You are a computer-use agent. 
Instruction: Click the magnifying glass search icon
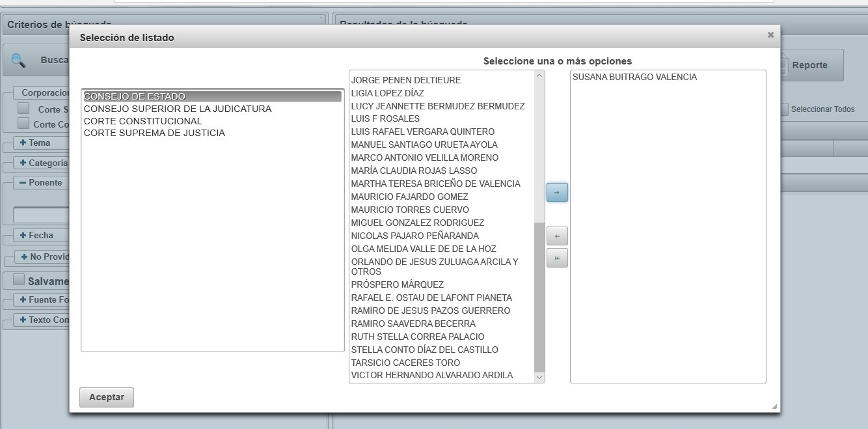coord(18,60)
